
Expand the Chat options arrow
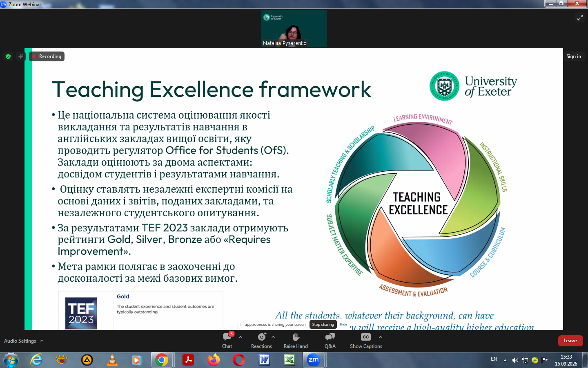(x=241, y=337)
